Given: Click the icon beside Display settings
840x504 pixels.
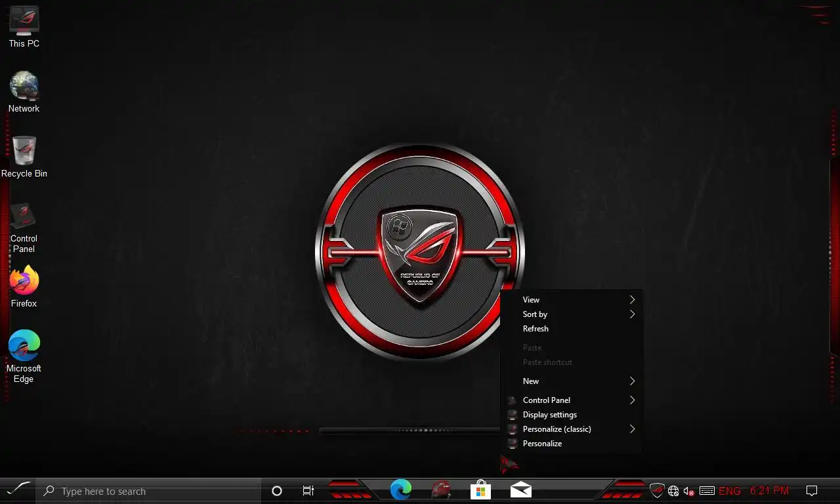Looking at the screenshot, I should (x=513, y=415).
